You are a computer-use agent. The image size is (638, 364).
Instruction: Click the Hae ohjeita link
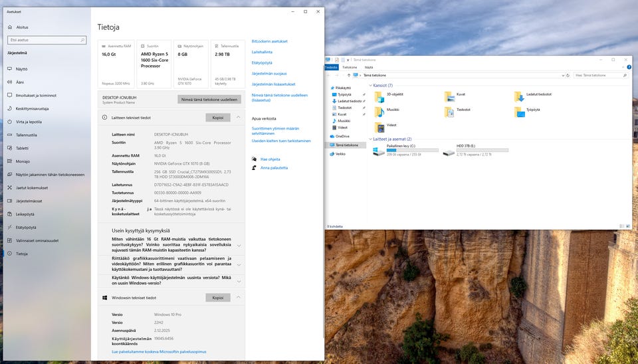click(270, 159)
